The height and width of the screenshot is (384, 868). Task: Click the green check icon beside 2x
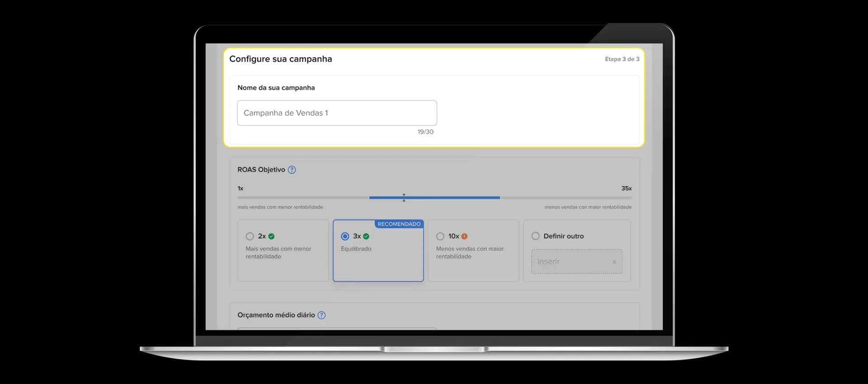[271, 236]
